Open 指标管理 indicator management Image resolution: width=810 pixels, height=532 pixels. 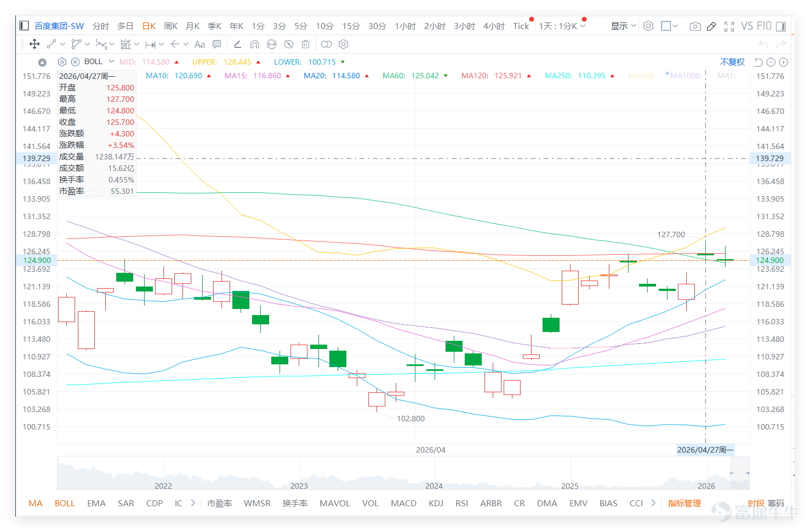684,503
